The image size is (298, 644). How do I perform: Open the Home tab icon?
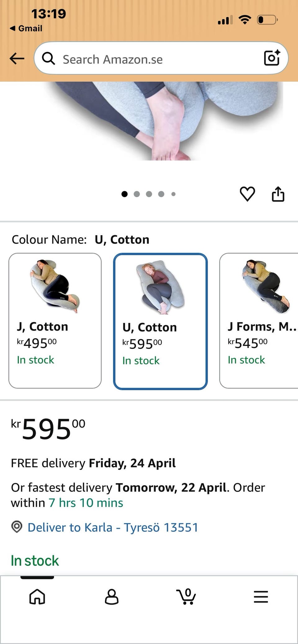(37, 597)
